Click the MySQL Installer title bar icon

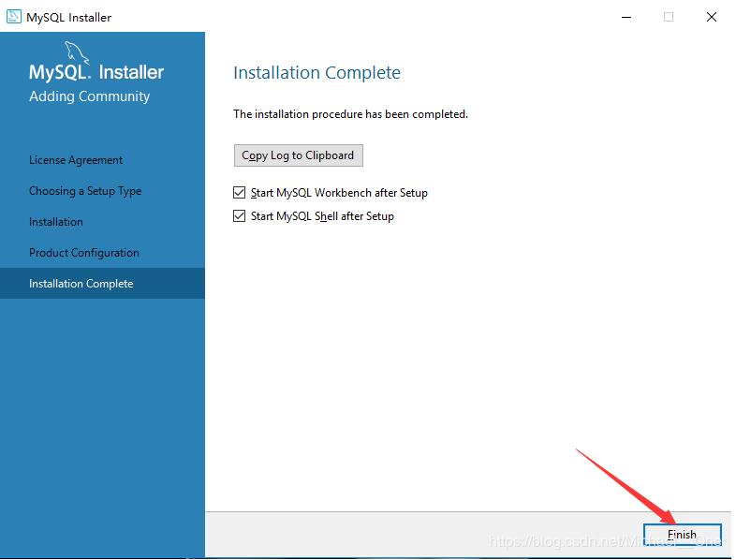[14, 17]
